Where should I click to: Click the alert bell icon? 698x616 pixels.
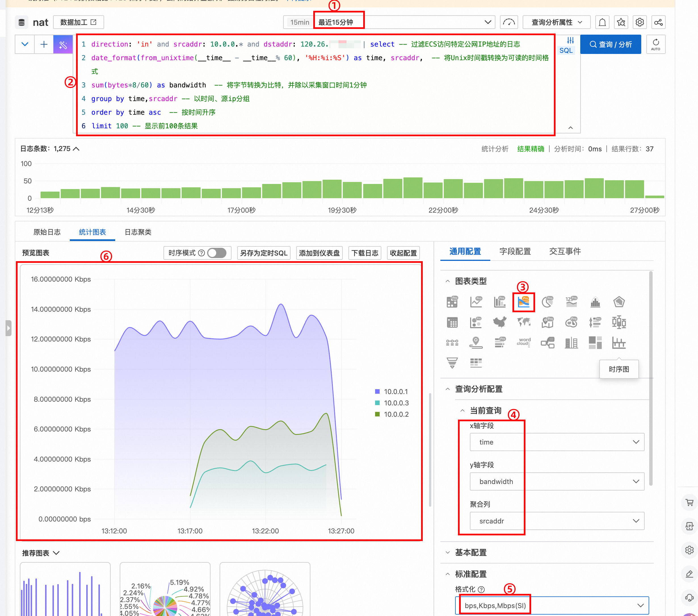click(602, 22)
